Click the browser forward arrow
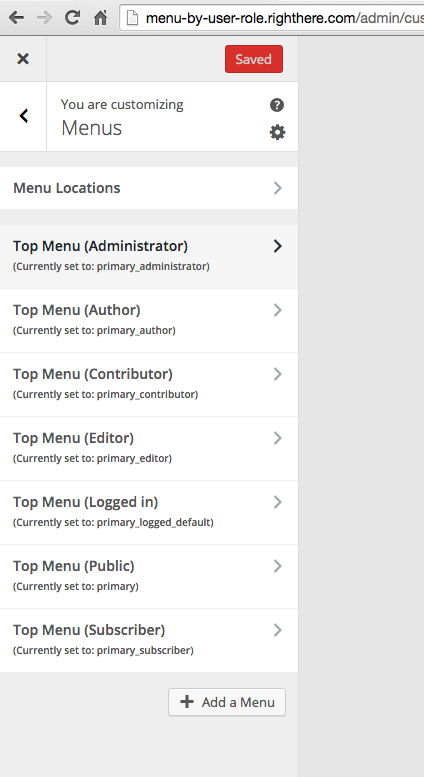The height and width of the screenshot is (777, 424). (x=45, y=18)
